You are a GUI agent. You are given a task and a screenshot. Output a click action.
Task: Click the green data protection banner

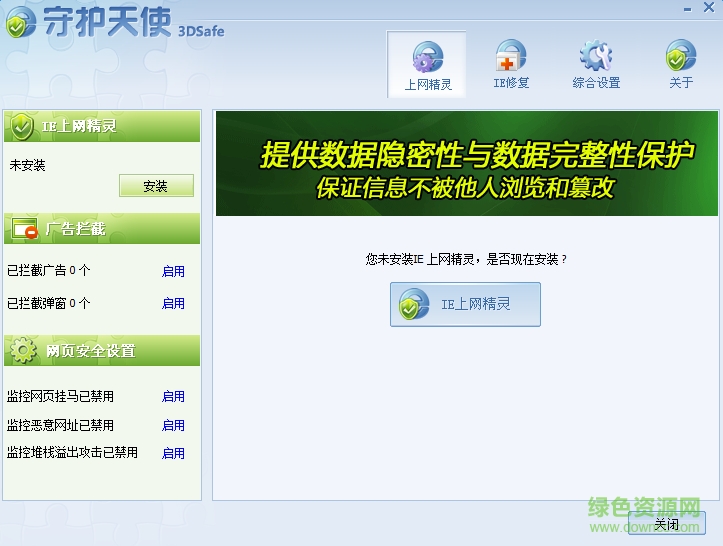coord(466,163)
